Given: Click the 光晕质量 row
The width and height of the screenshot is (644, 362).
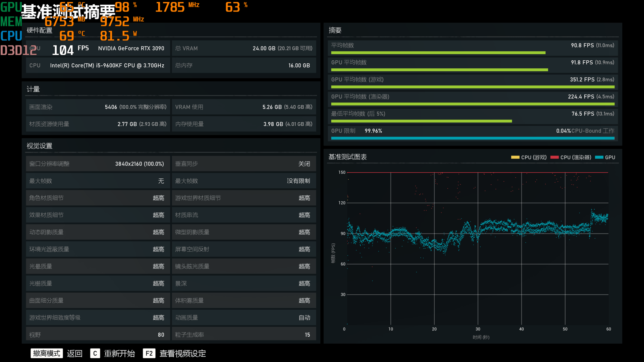Looking at the screenshot, I should point(98,266).
